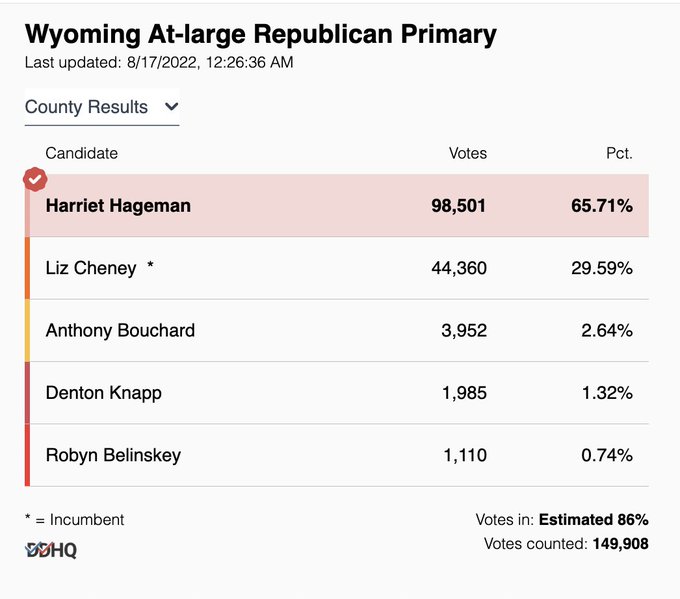Click the dropdown chevron beside County Results
The width and height of the screenshot is (680, 599).
[x=171, y=106]
